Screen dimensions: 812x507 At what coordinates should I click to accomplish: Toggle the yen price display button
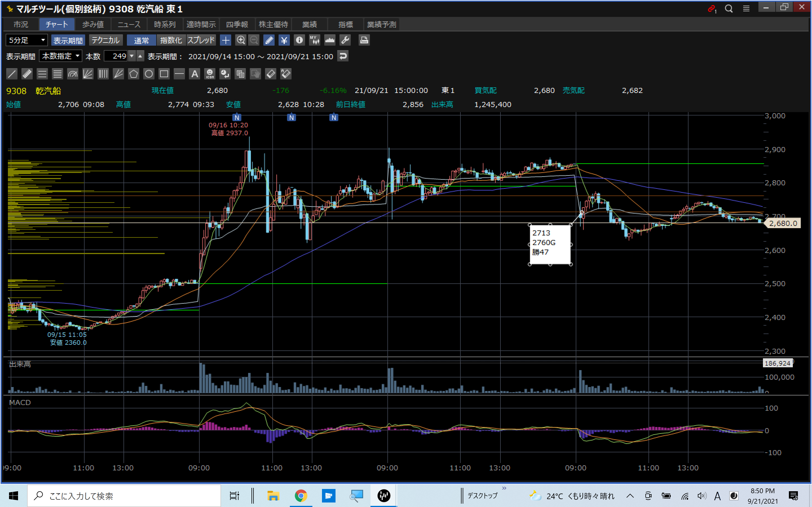pyautogui.click(x=284, y=40)
